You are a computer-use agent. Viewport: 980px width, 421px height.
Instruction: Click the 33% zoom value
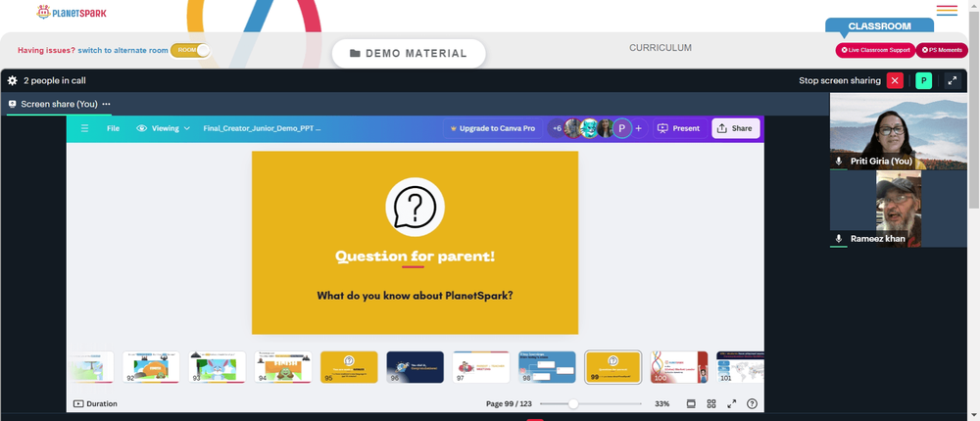[661, 404]
